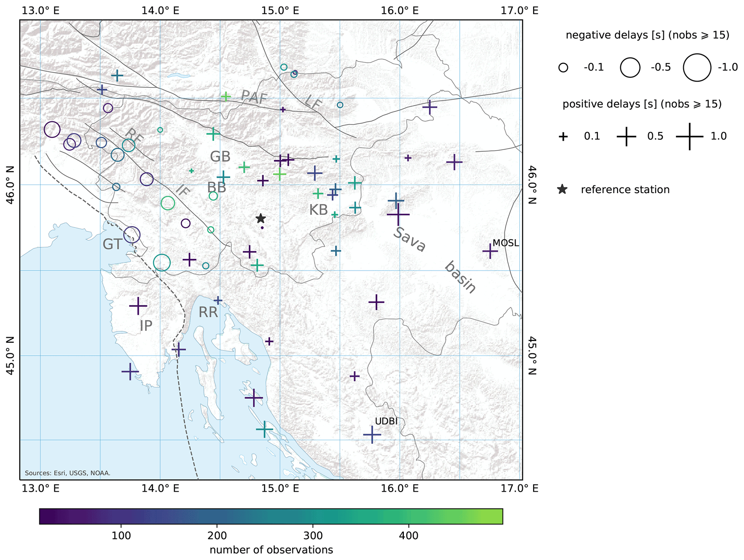Click the number of observations label
The width and height of the screenshot is (744, 560).
(x=271, y=550)
